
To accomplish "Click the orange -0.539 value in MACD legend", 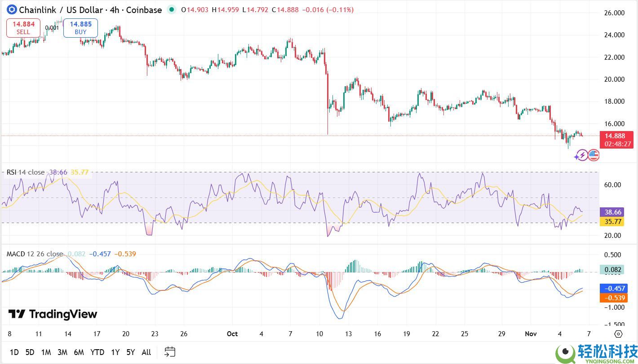I will click(125, 254).
